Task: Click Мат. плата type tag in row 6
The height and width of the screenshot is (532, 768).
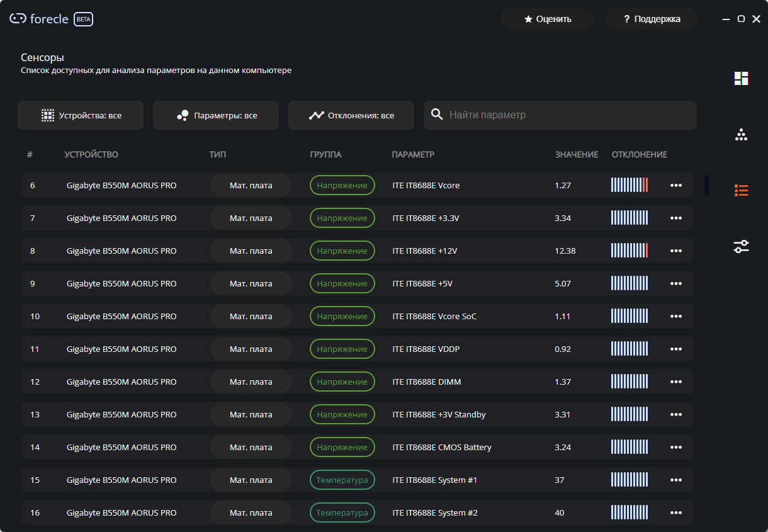Action: pyautogui.click(x=251, y=185)
